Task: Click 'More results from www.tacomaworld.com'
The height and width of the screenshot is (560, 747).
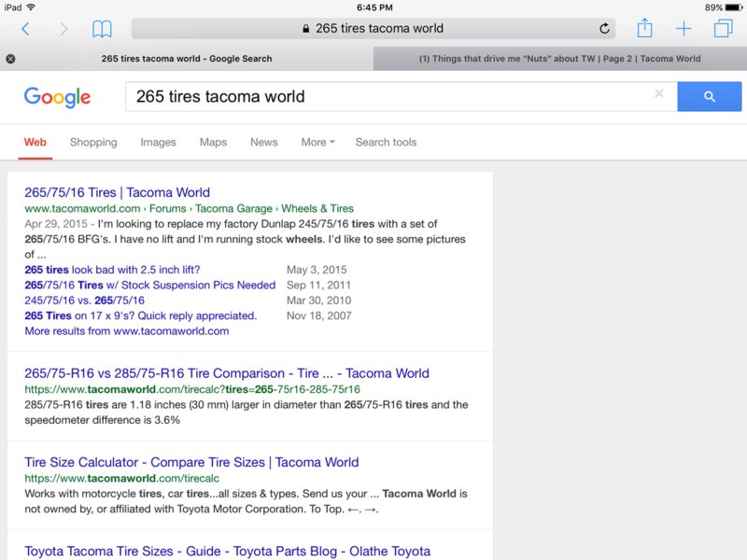Action: click(x=127, y=331)
